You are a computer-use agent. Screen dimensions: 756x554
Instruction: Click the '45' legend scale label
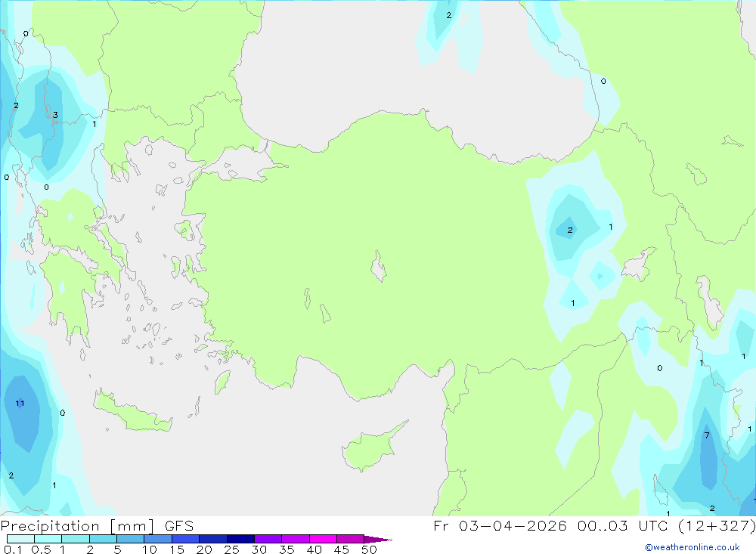pos(342,549)
